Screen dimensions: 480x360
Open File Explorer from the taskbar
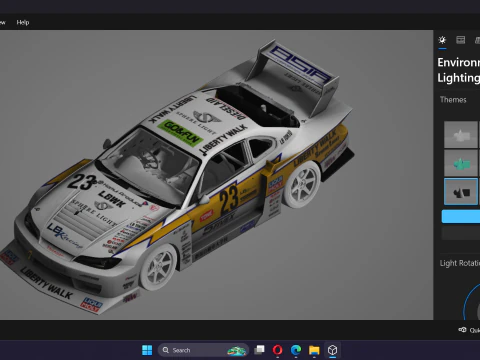pyautogui.click(x=314, y=350)
